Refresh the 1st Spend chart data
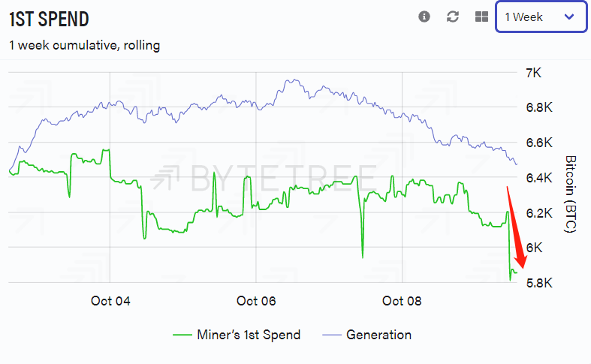This screenshot has width=591, height=364. pos(452,17)
